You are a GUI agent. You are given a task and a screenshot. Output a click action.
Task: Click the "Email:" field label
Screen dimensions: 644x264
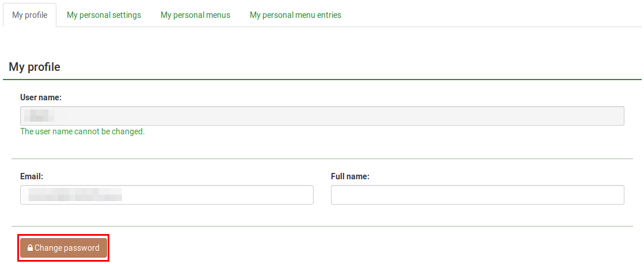pyautogui.click(x=32, y=176)
